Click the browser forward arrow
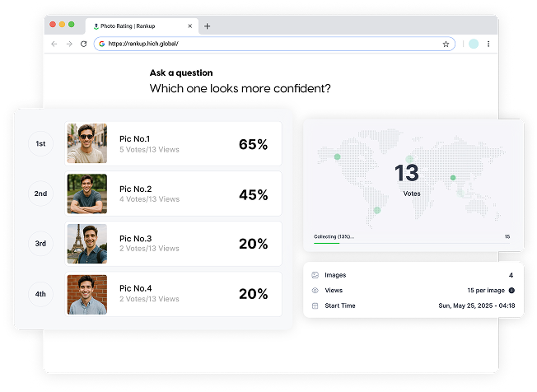537x392 pixels. click(69, 44)
